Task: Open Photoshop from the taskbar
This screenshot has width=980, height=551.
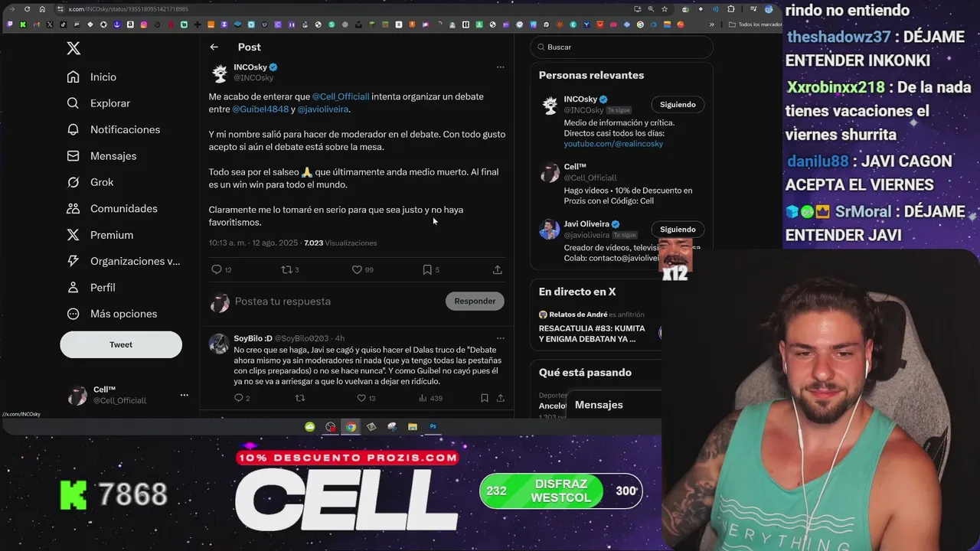Action: 433,427
